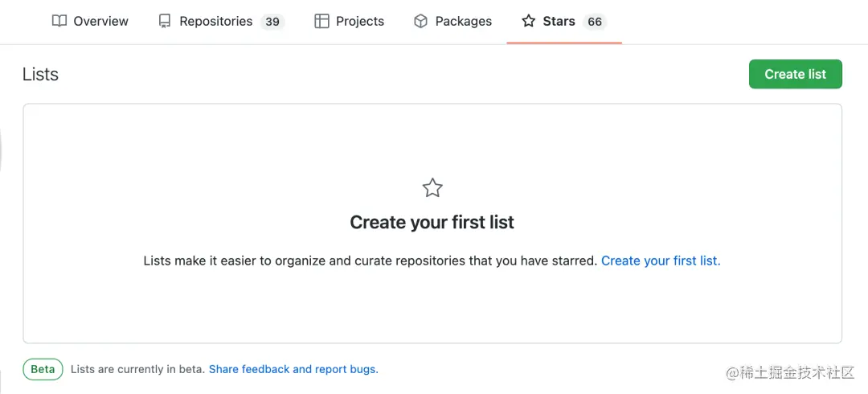The image size is (868, 394).
Task: Click the bold "Create your first list" heading
Action: pos(432,222)
